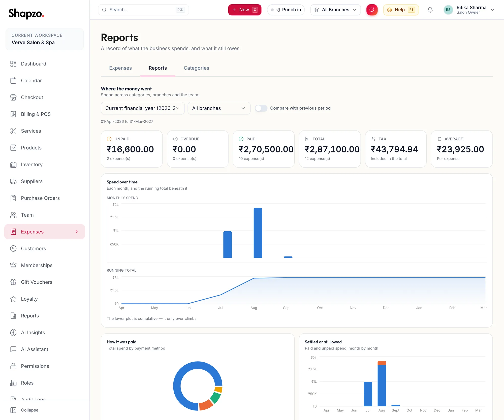This screenshot has width=504, height=420.
Task: Click the Current Workspace Verve Salon card
Action: [45, 39]
